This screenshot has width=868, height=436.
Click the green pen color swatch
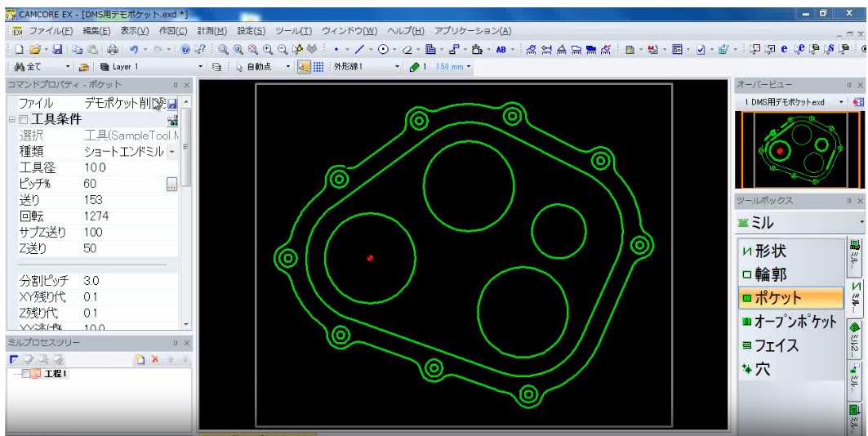[414, 67]
